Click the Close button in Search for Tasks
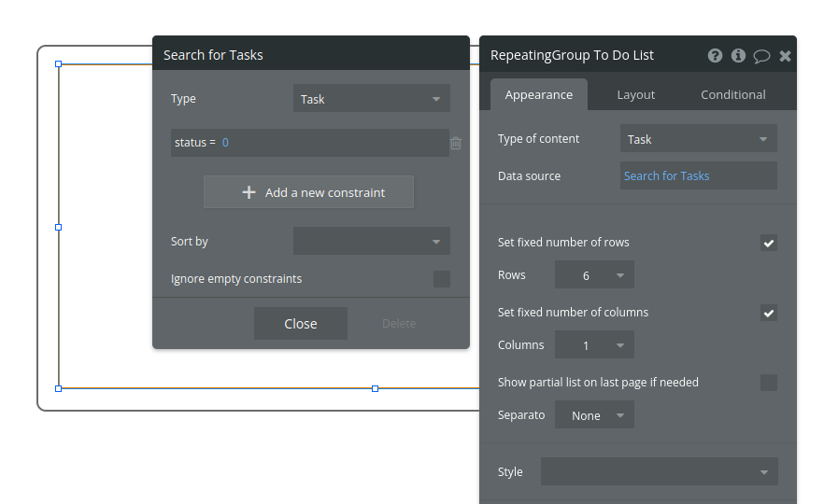 [301, 324]
